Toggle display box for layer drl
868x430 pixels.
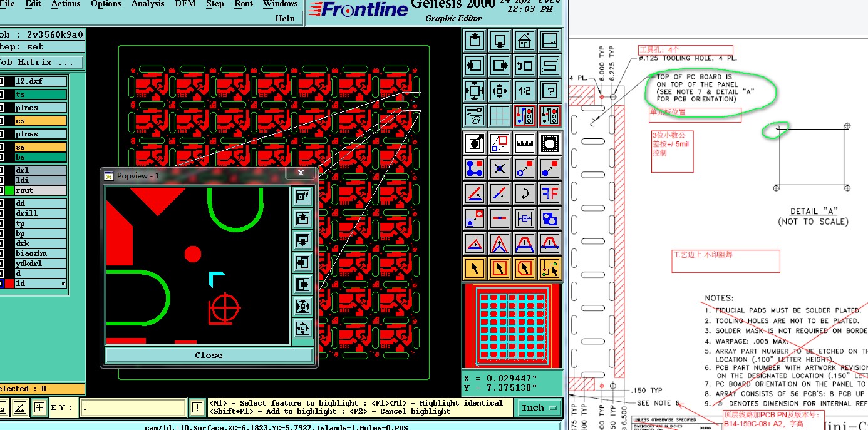(2, 170)
